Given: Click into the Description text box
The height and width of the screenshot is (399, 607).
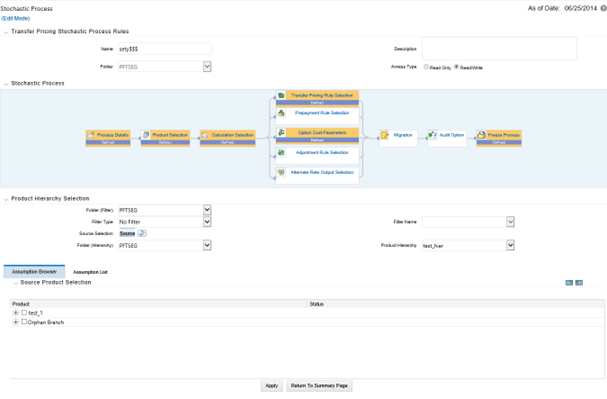Looking at the screenshot, I should (x=499, y=48).
